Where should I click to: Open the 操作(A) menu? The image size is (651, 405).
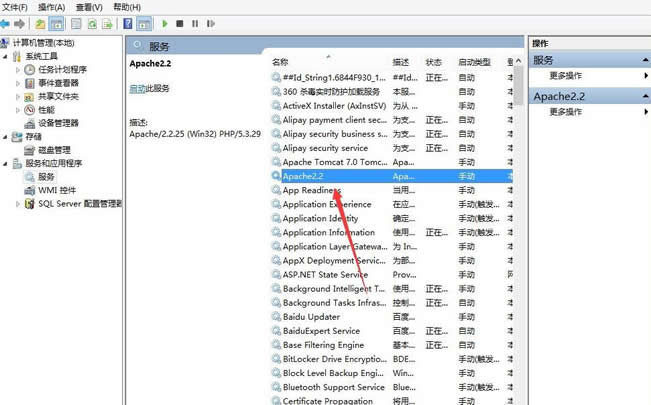[51, 7]
